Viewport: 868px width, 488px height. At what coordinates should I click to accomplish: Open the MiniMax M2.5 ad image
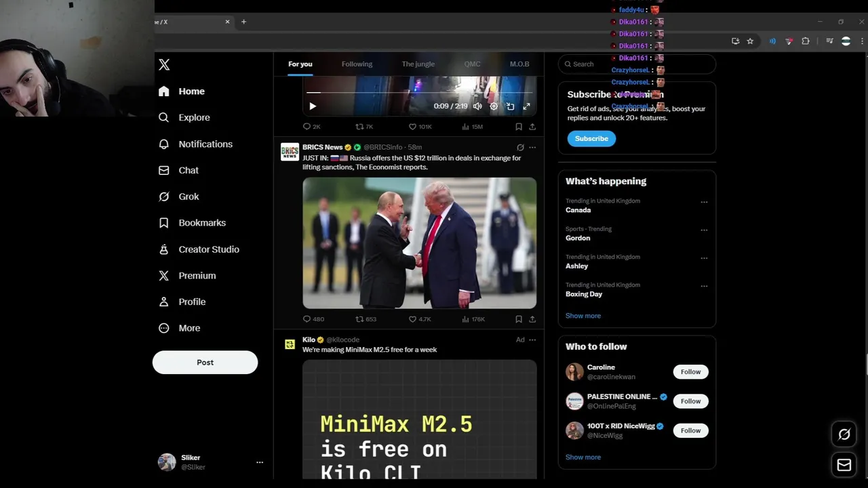[419, 419]
